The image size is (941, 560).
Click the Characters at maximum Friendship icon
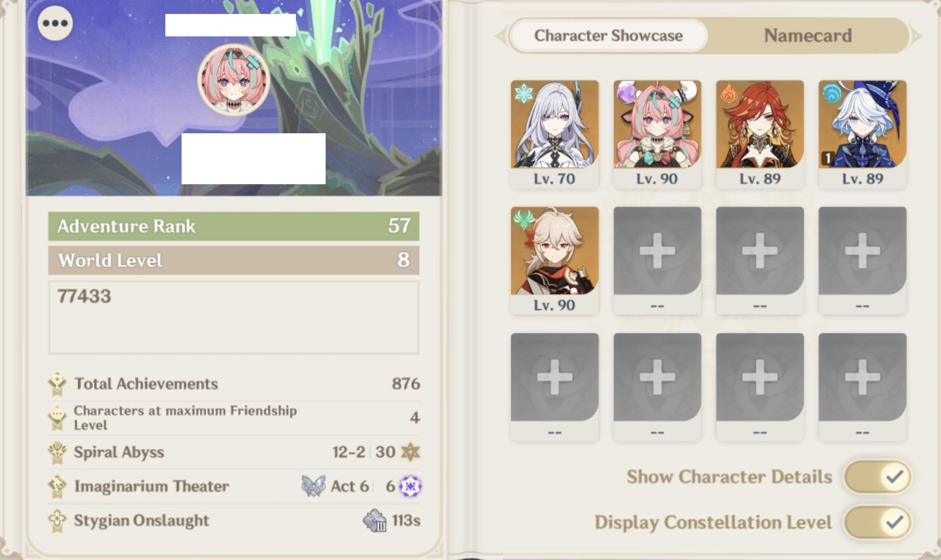pos(57,418)
